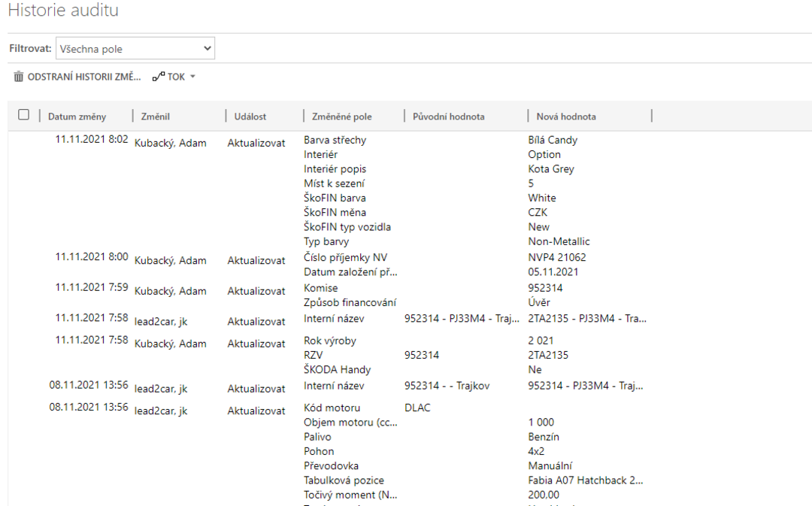The image size is (812, 506).
Task: Click the original value 'DLAC' for Kód motoru
Action: click(418, 408)
